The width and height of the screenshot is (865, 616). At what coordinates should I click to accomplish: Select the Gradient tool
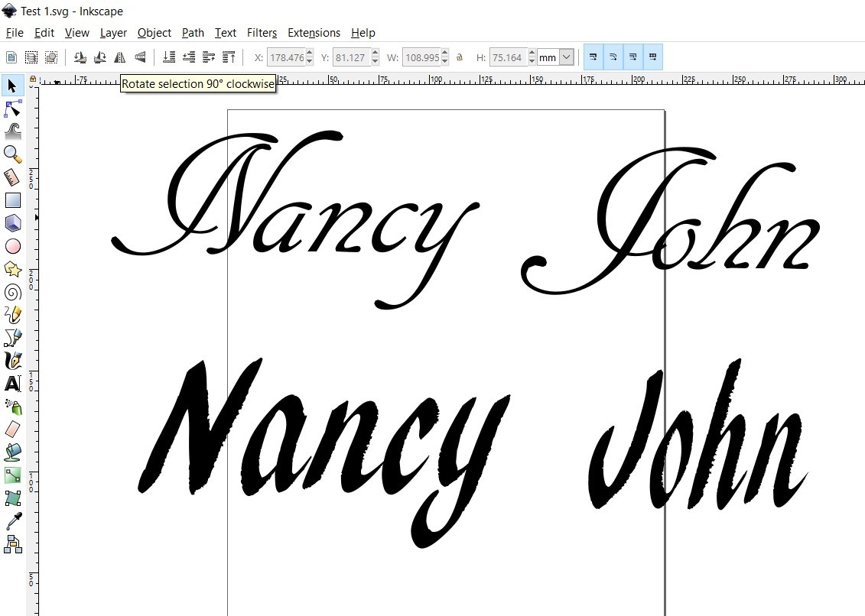(13, 475)
